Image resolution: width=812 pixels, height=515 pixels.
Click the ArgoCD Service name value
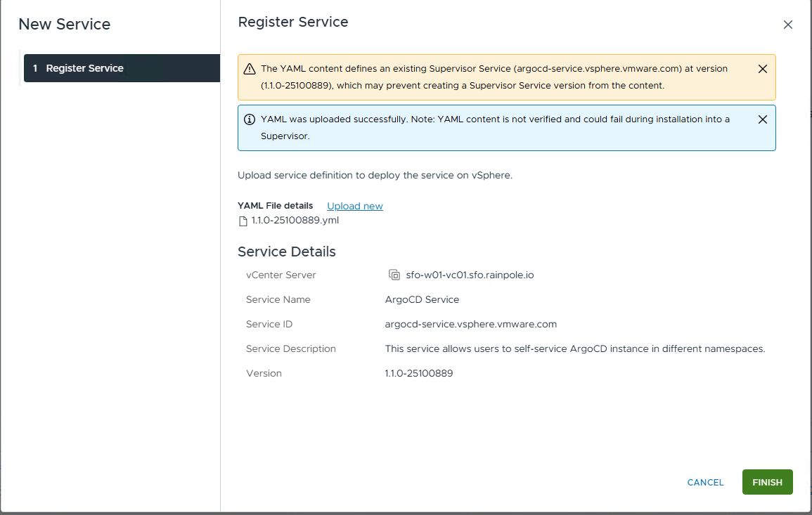click(x=422, y=299)
